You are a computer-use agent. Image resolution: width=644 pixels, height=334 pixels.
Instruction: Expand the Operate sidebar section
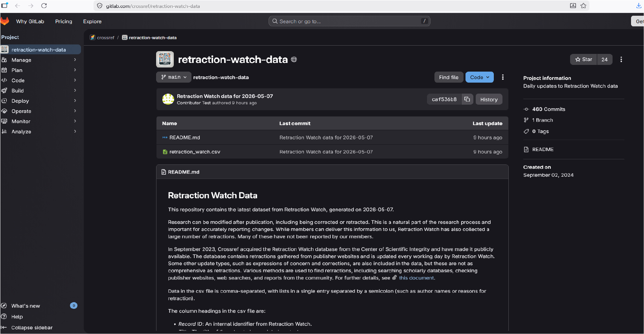click(x=40, y=111)
